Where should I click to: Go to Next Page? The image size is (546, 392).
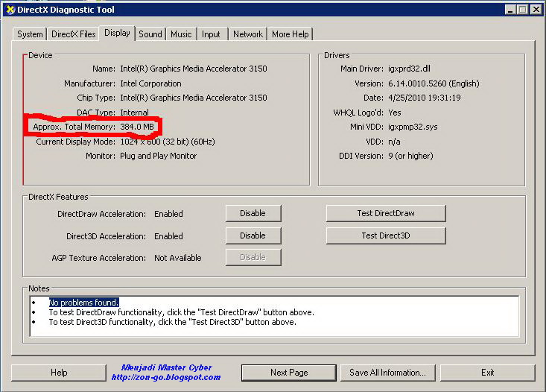289,373
